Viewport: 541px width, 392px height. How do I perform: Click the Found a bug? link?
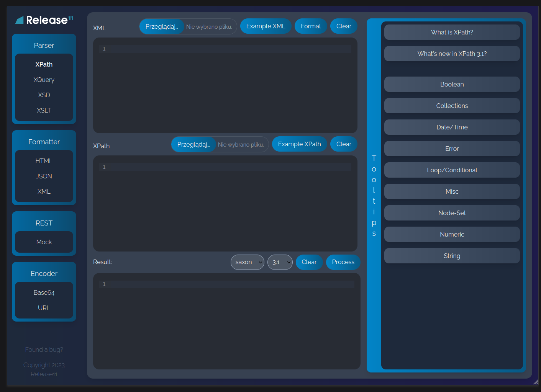(44, 350)
